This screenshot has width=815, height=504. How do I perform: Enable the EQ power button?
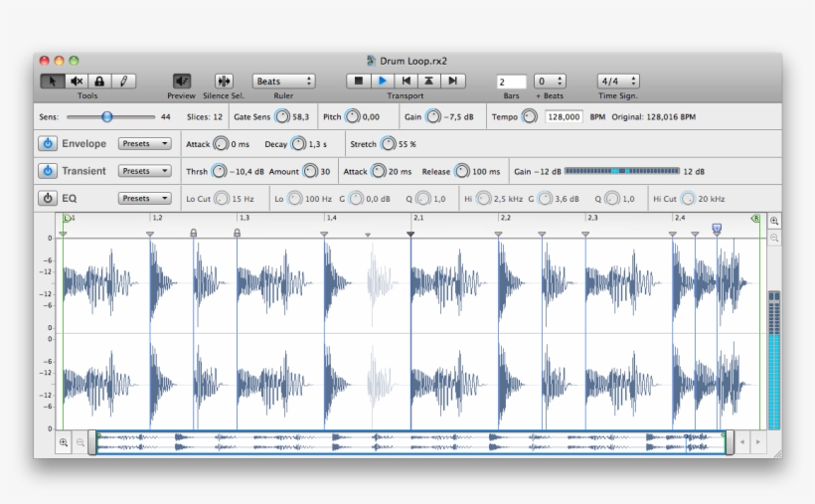click(48, 198)
